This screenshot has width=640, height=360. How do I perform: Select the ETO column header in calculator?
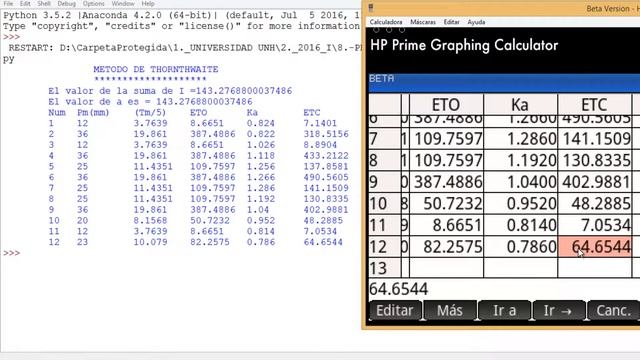[x=446, y=104]
